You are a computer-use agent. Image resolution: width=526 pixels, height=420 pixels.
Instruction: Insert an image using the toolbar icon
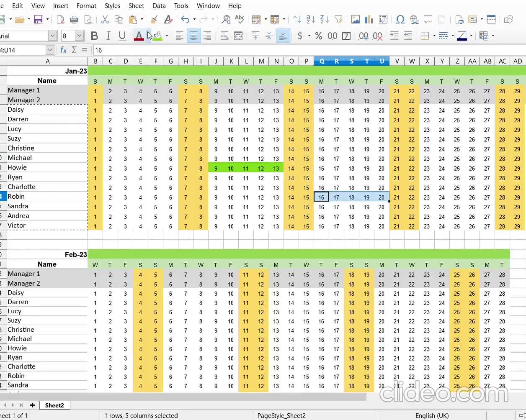point(355,20)
